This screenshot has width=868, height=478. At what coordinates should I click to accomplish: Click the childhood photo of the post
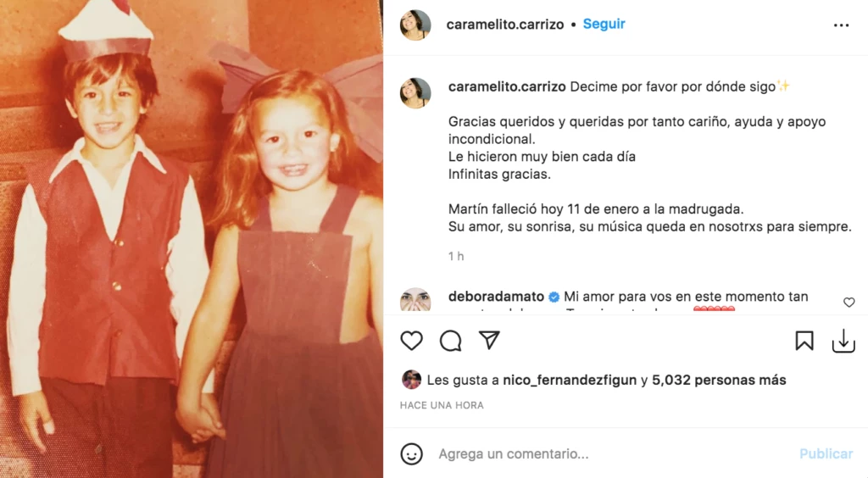(x=192, y=239)
